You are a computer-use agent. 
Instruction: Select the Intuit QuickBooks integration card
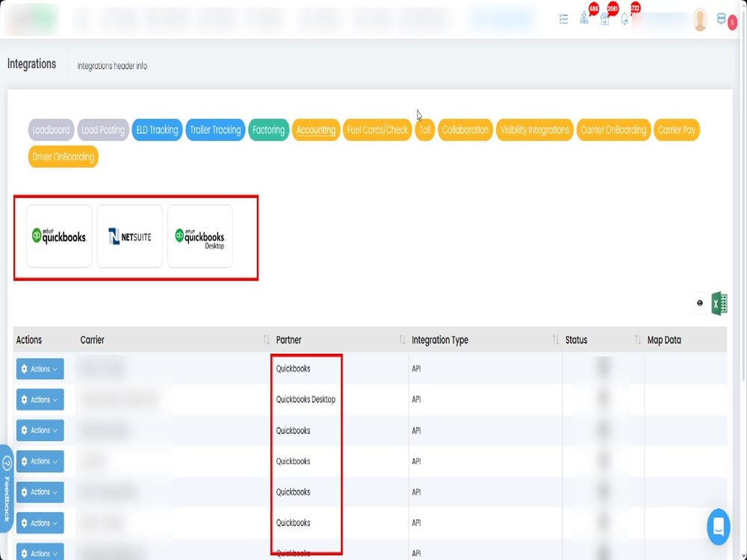pyautogui.click(x=59, y=236)
